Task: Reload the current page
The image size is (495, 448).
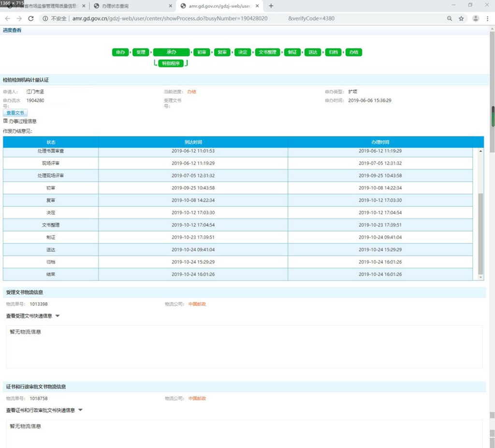Action: pos(31,18)
